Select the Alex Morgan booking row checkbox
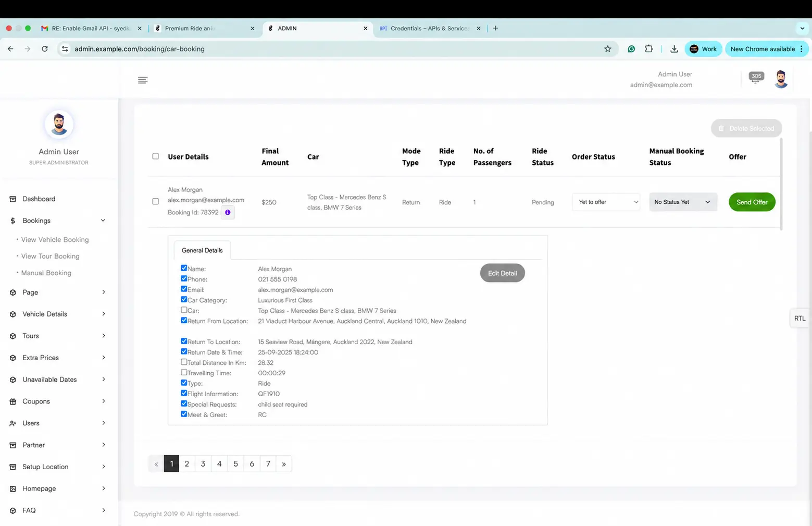Viewport: 812px width, 526px height. pos(155,201)
